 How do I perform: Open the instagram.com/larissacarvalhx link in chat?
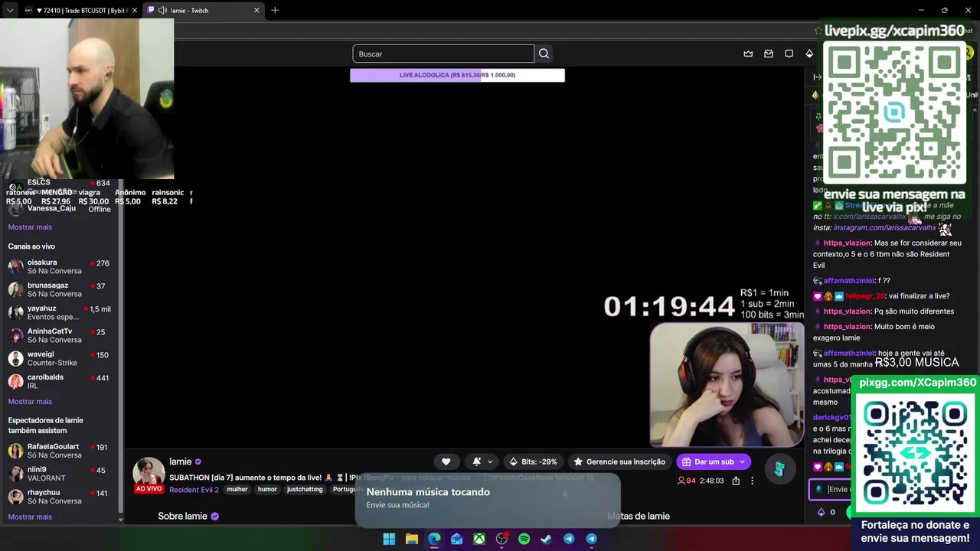click(884, 228)
